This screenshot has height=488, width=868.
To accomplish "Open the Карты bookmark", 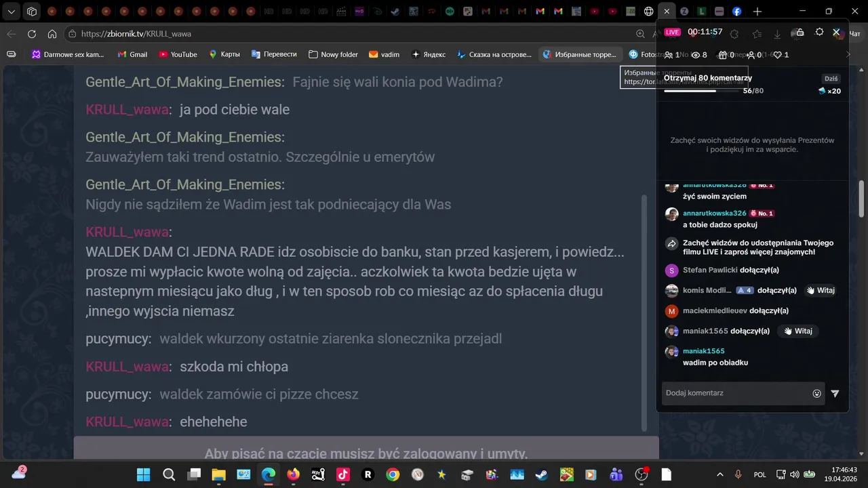I will click(224, 54).
